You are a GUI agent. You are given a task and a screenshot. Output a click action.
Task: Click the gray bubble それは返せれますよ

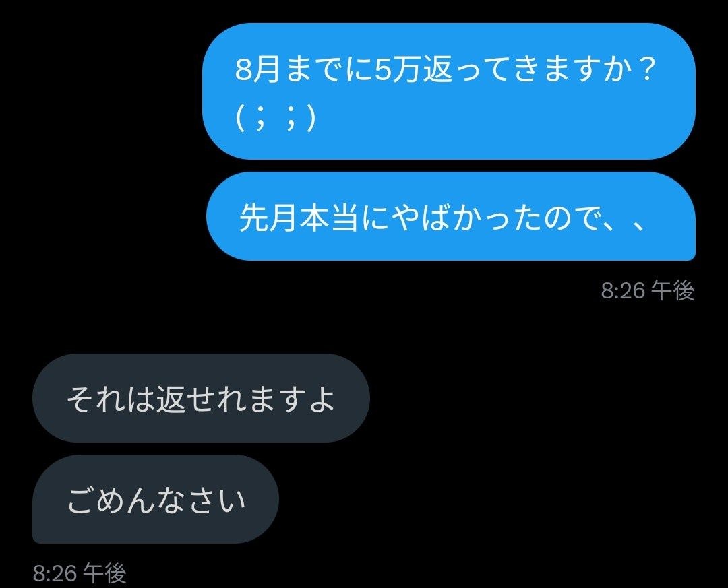click(201, 398)
